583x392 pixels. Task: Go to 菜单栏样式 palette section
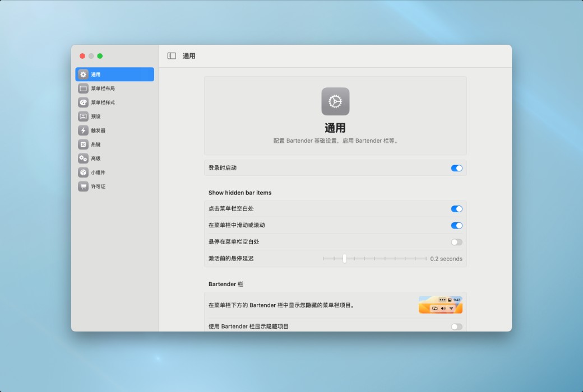114,102
